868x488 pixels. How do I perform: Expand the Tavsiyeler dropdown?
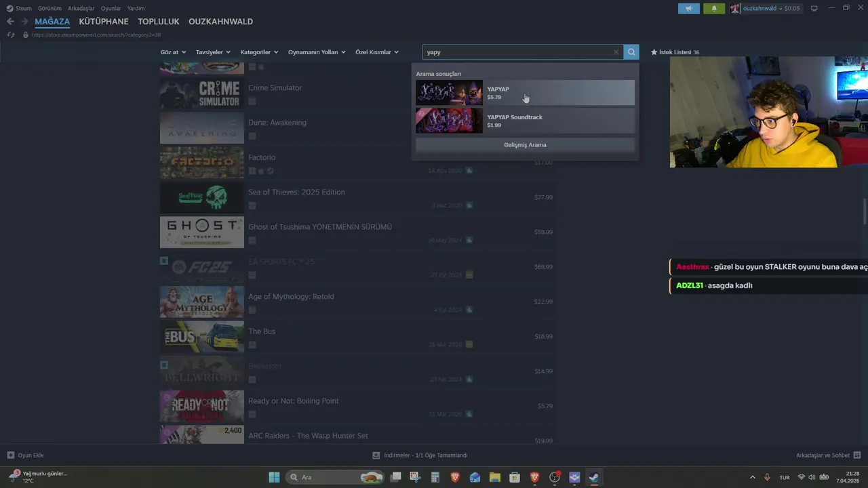tap(213, 52)
